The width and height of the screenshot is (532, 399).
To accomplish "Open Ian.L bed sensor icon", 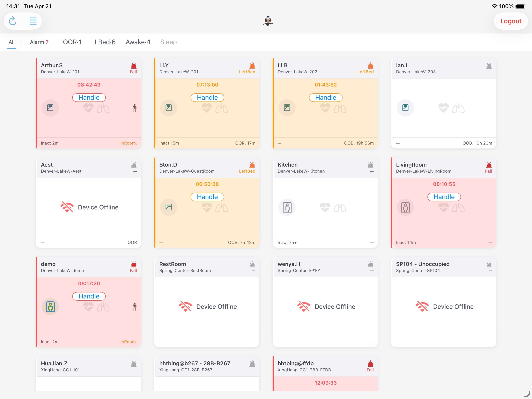I will (x=405, y=108).
